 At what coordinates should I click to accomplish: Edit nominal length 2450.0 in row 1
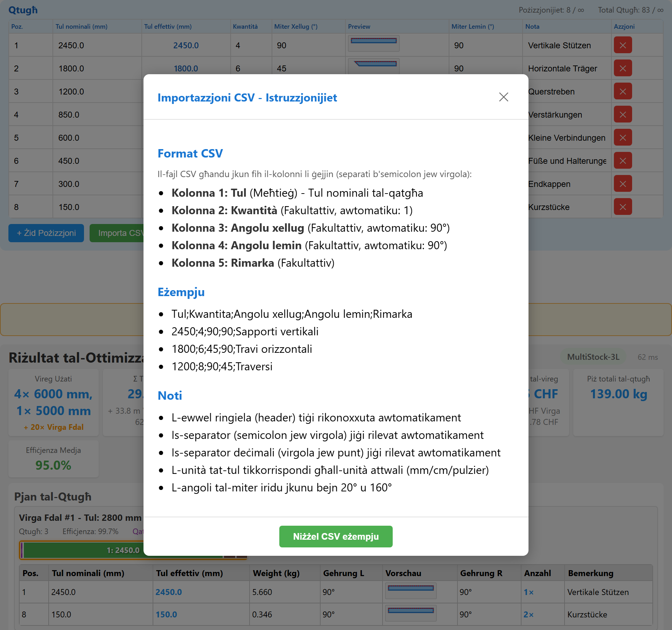click(97, 45)
